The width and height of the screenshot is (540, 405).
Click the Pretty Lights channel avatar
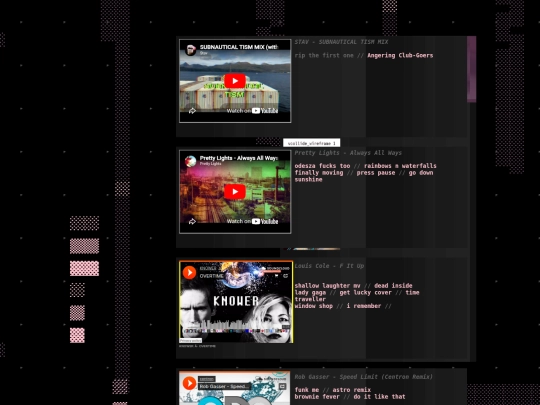click(x=190, y=161)
